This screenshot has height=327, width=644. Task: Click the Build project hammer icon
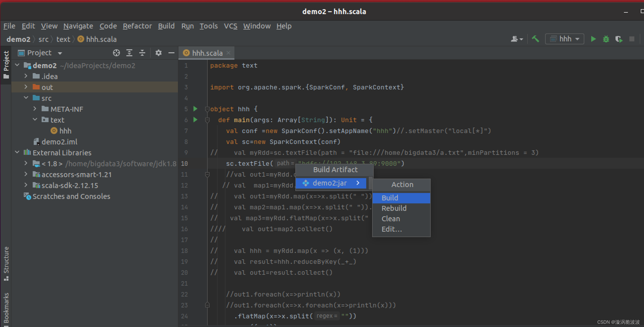coord(535,39)
